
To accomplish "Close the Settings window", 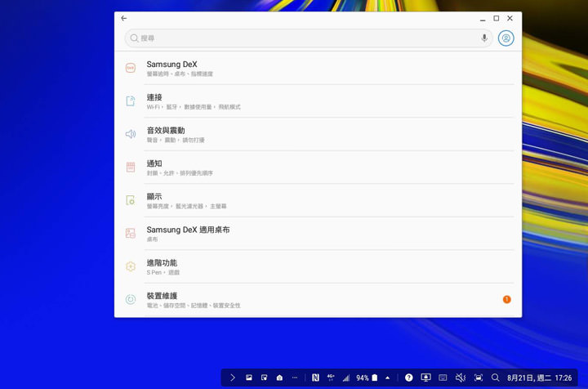I will 510,18.
